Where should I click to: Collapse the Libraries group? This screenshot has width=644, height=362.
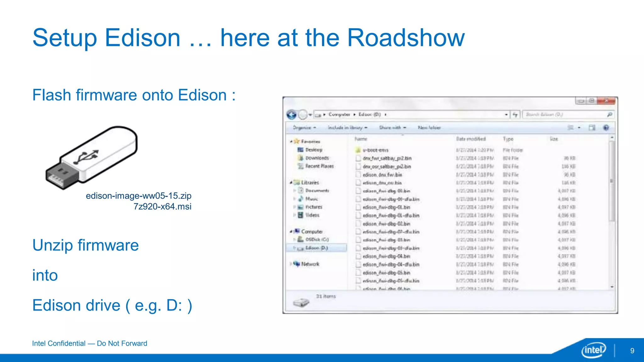tap(291, 182)
